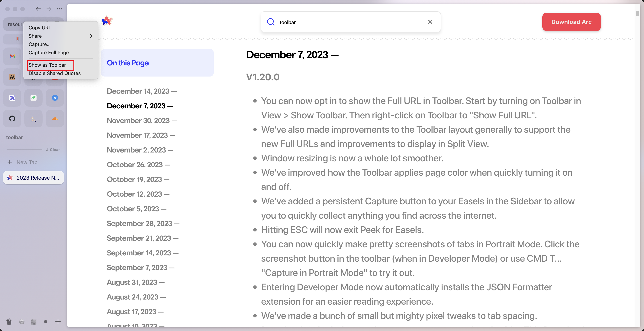
Task: Toggle the Copy URL option
Action: [40, 28]
